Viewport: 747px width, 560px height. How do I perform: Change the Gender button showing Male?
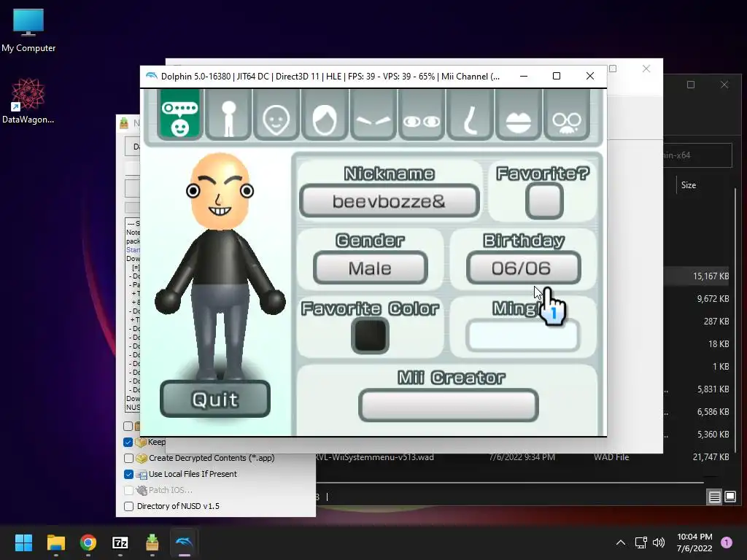370,268
